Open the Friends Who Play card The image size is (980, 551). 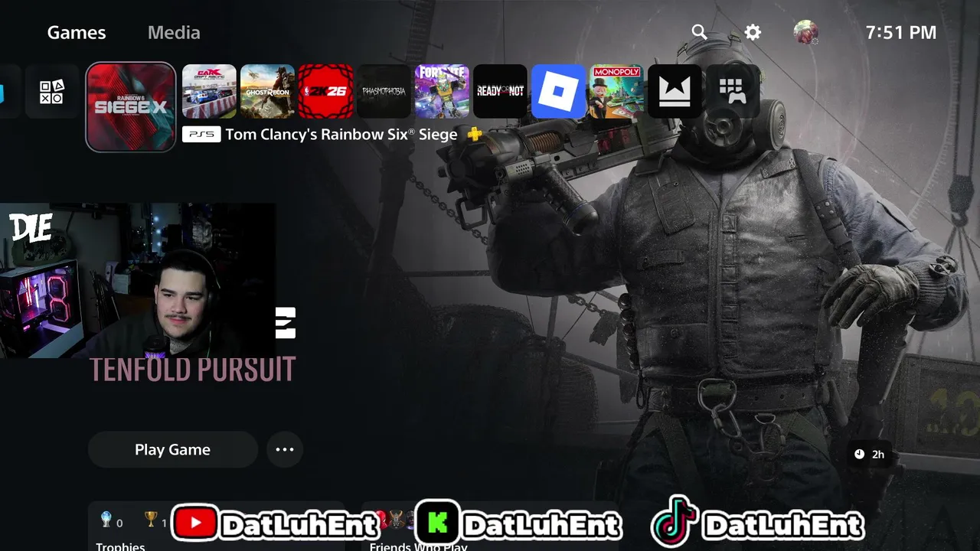point(490,527)
